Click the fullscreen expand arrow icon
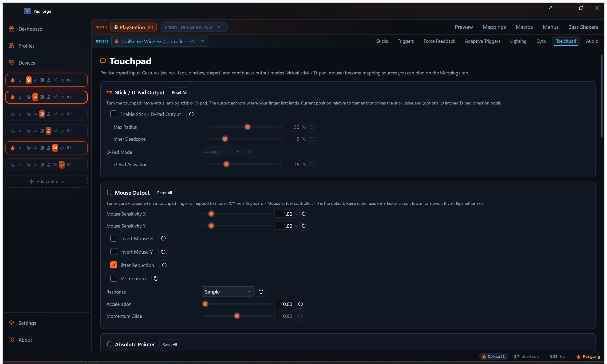The width and height of the screenshot is (607, 364). tap(550, 8)
